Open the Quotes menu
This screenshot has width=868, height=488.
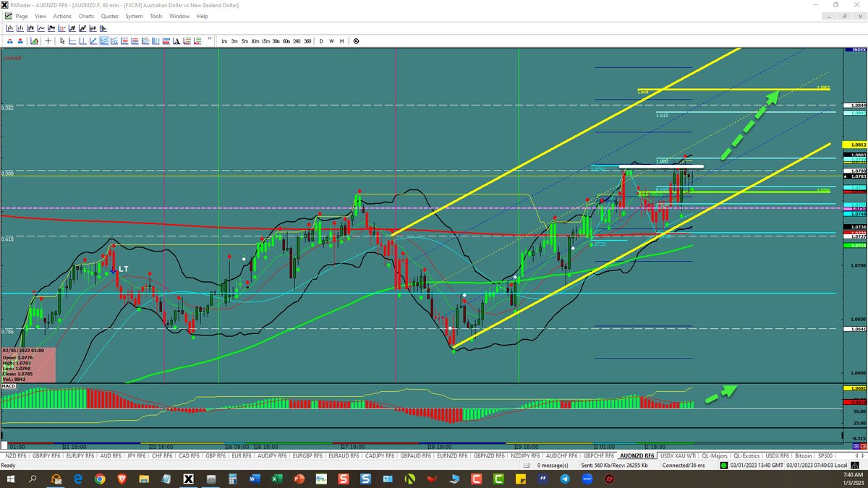coord(110,16)
